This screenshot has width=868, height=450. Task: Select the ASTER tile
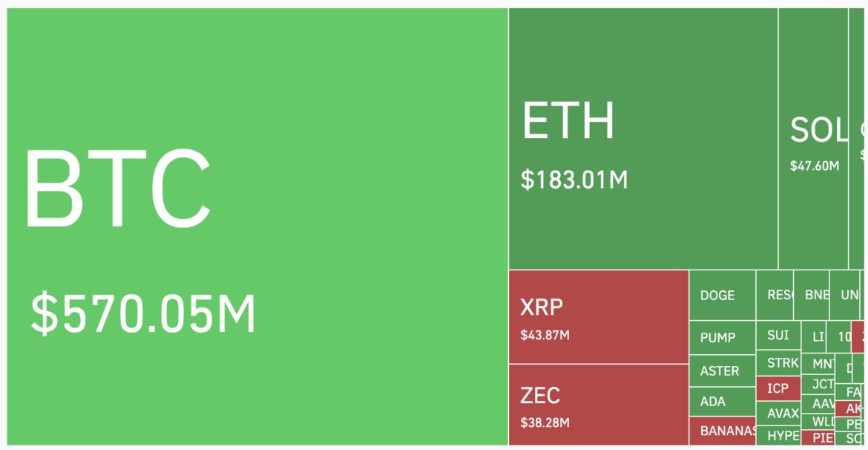pos(722,371)
